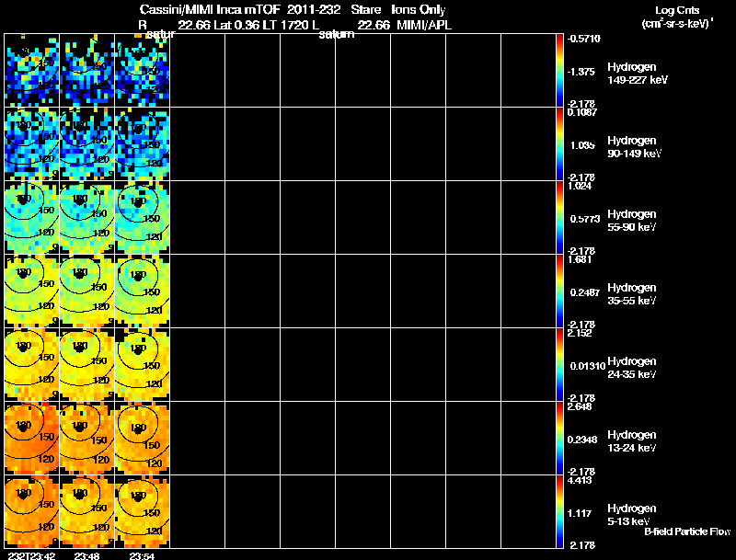The height and width of the screenshot is (560, 736).
Task: Click the 0.5773 colorbar value
Action: point(585,219)
